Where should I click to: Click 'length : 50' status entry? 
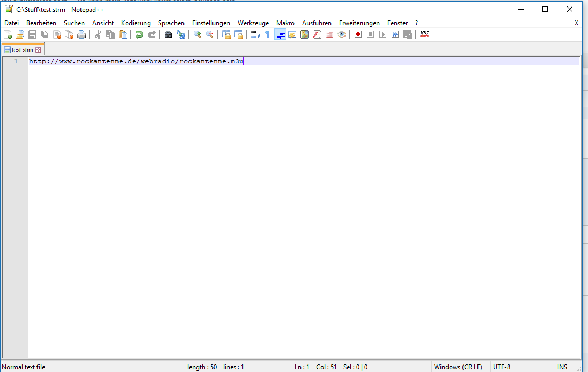[202, 367]
